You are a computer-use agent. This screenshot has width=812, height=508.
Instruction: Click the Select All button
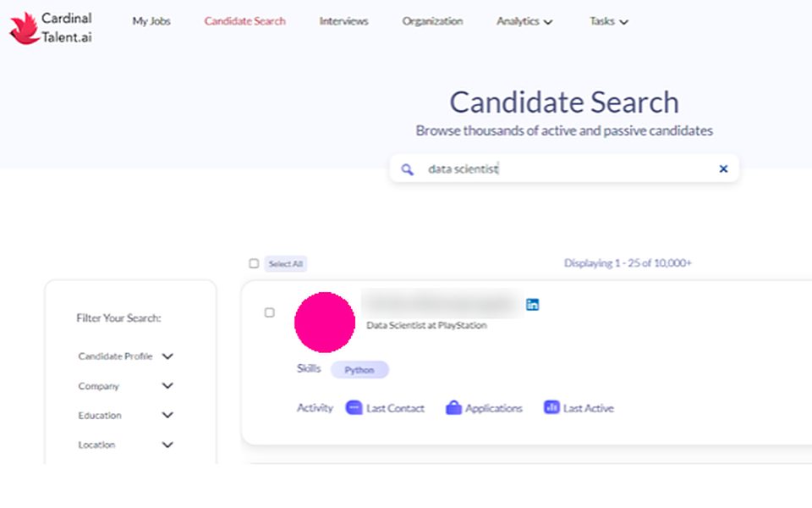(x=286, y=264)
